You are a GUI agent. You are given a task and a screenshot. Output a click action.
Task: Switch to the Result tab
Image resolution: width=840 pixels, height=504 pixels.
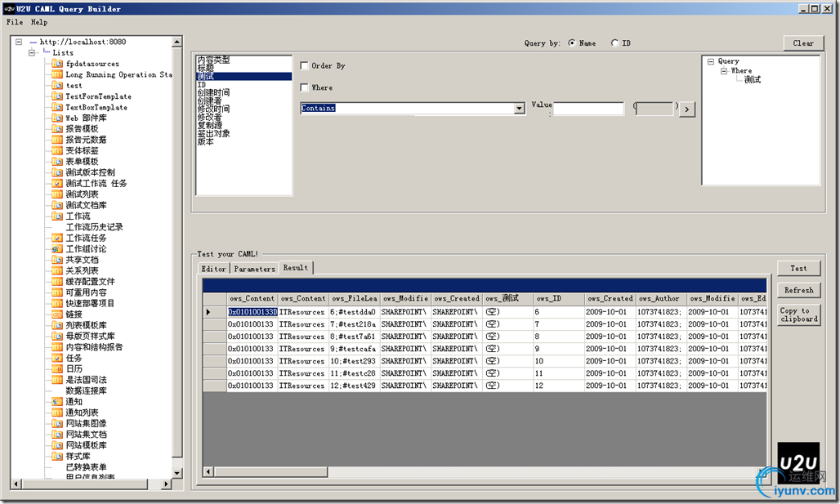point(296,268)
